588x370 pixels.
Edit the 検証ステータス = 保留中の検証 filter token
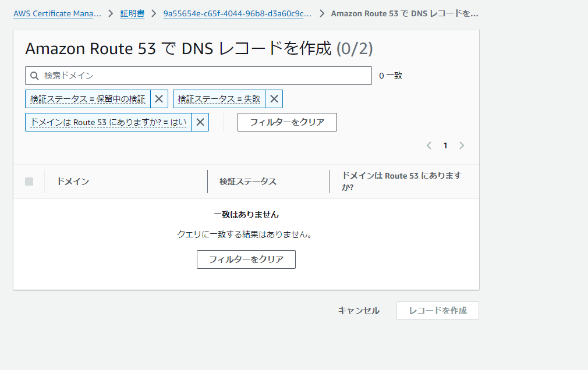pyautogui.click(x=88, y=99)
